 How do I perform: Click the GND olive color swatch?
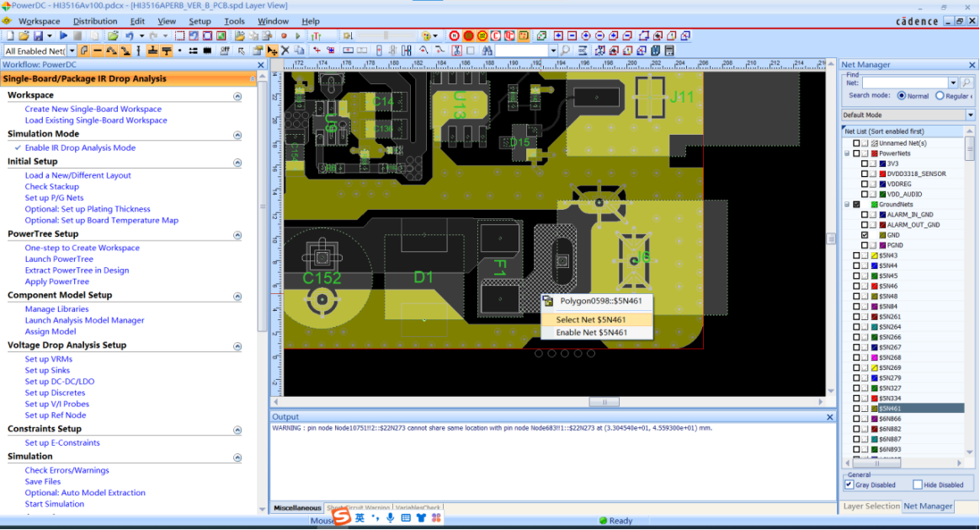(x=882, y=235)
